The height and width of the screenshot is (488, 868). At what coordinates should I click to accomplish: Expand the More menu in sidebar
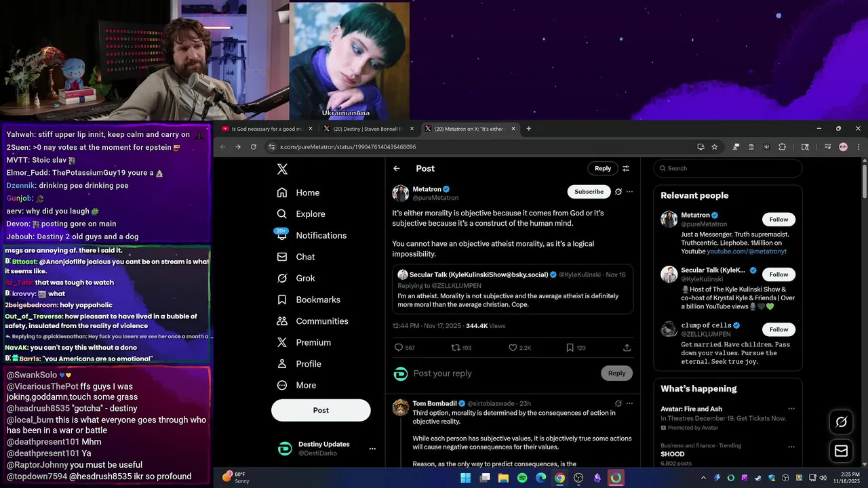pyautogui.click(x=297, y=385)
